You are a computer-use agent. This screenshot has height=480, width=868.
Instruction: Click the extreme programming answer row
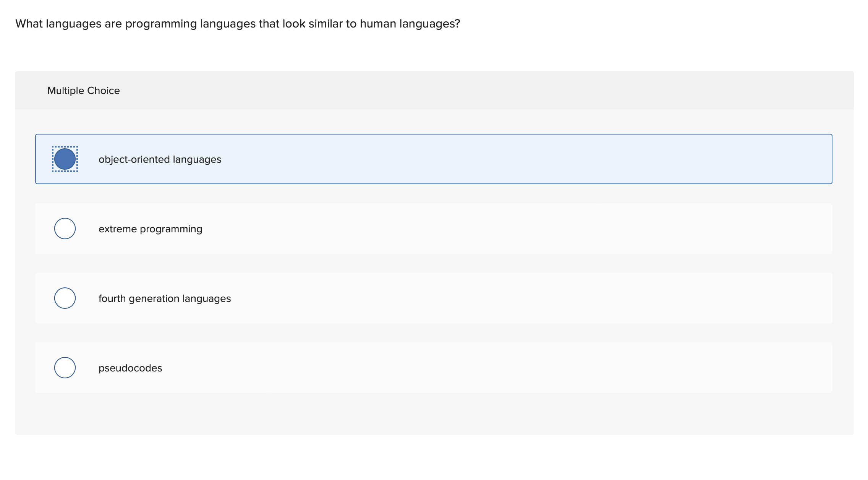click(433, 229)
